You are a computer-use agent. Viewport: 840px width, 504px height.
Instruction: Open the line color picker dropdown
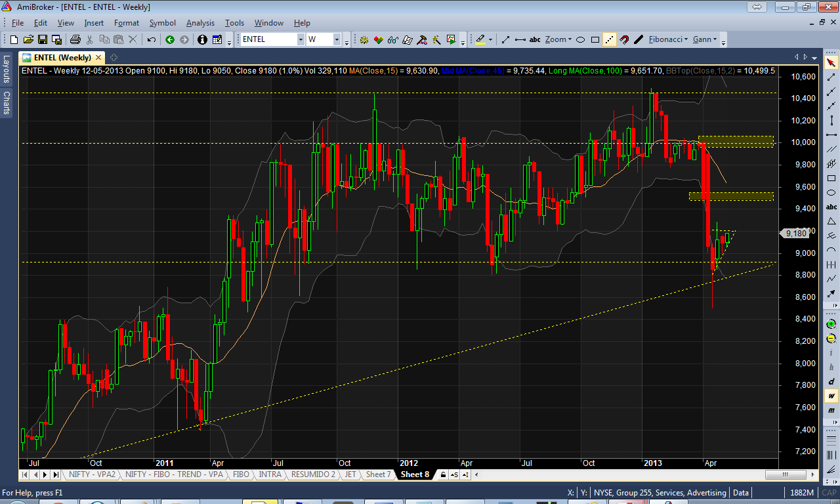[x=491, y=39]
